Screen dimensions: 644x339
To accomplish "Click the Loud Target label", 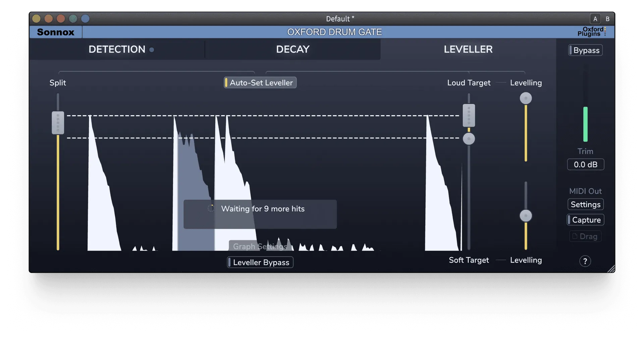I will (469, 83).
